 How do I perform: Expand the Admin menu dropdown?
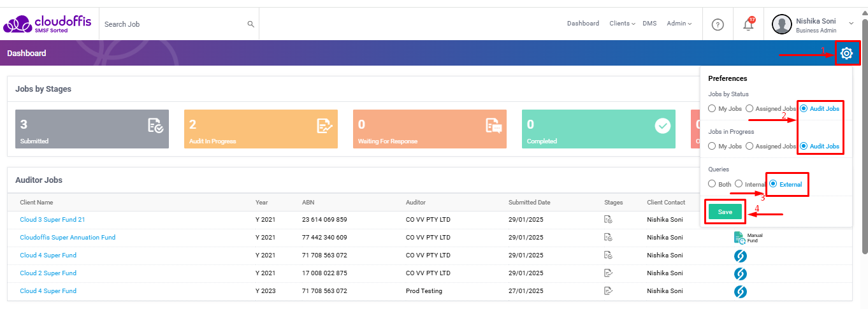(680, 24)
